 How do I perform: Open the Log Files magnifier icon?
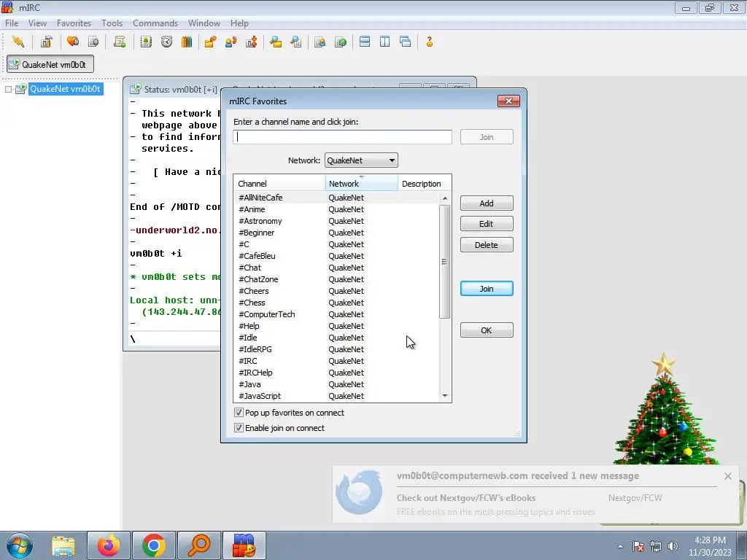point(296,42)
